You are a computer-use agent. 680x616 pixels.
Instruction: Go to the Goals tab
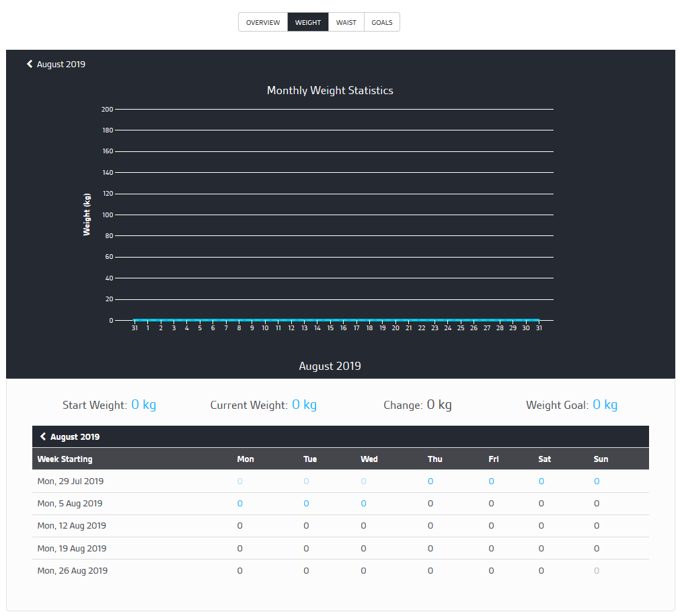point(381,22)
